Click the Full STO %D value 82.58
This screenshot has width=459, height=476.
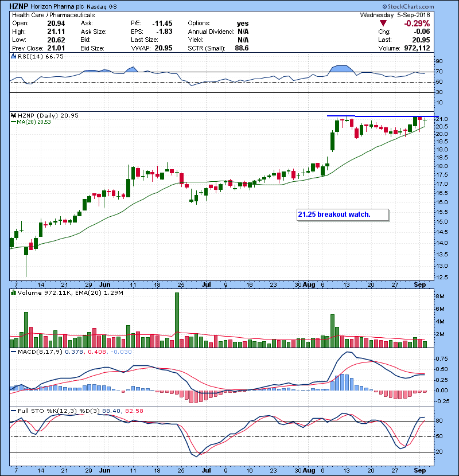(134, 411)
